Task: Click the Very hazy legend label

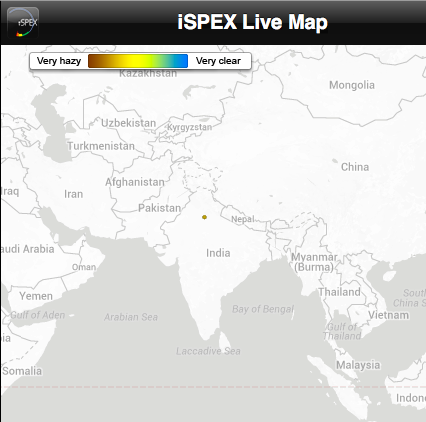Action: tap(59, 61)
